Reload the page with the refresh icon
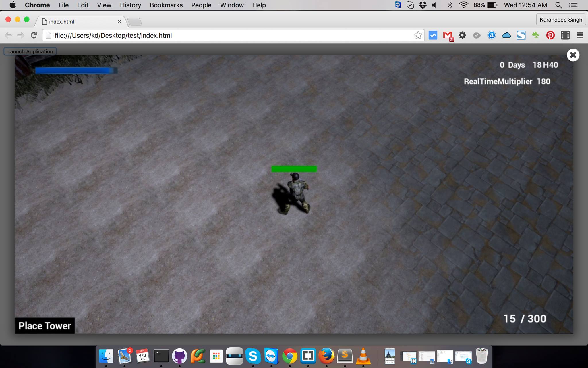Image resolution: width=588 pixels, height=368 pixels. [x=34, y=35]
